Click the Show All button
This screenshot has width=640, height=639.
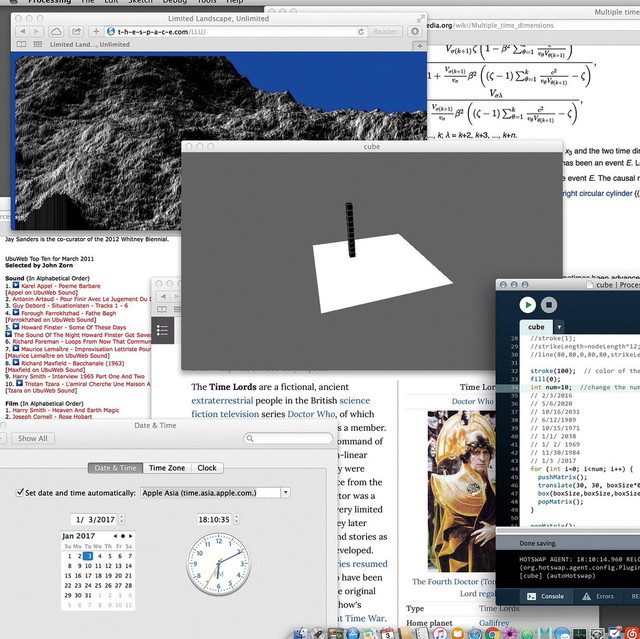point(32,438)
